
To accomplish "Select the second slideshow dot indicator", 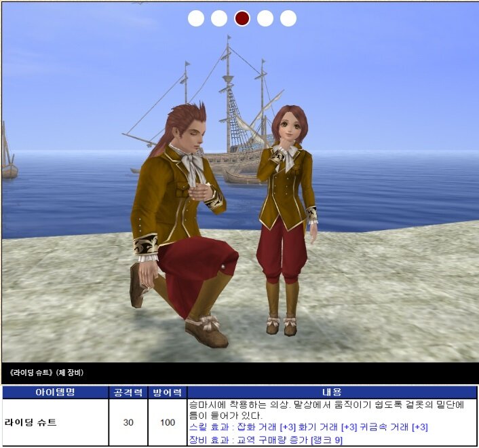I will [x=219, y=18].
